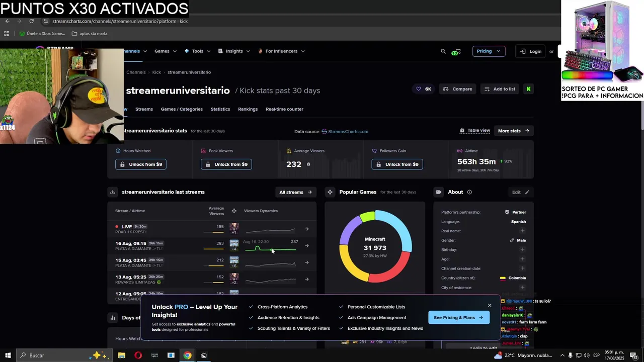The height and width of the screenshot is (362, 644).
Task: Show the About info circle icon
Action: 469,192
